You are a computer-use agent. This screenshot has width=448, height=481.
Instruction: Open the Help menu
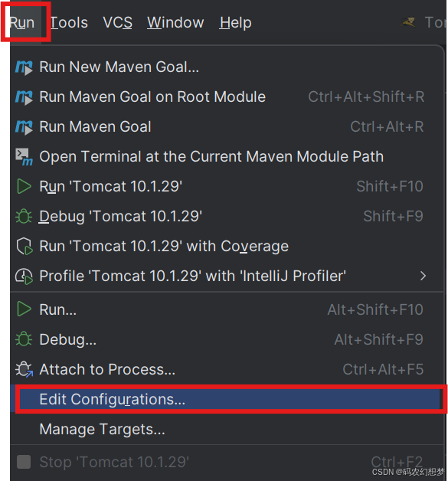(236, 22)
